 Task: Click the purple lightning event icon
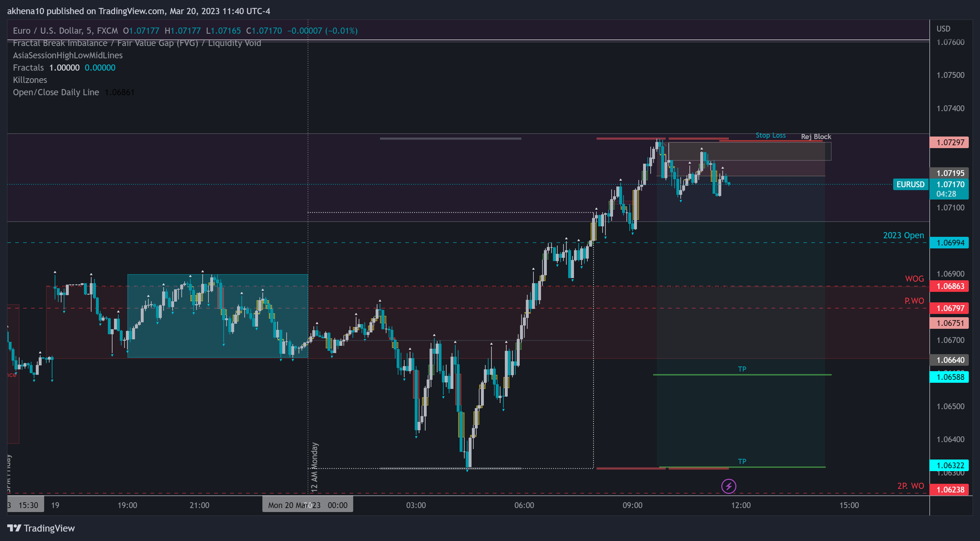pos(728,486)
